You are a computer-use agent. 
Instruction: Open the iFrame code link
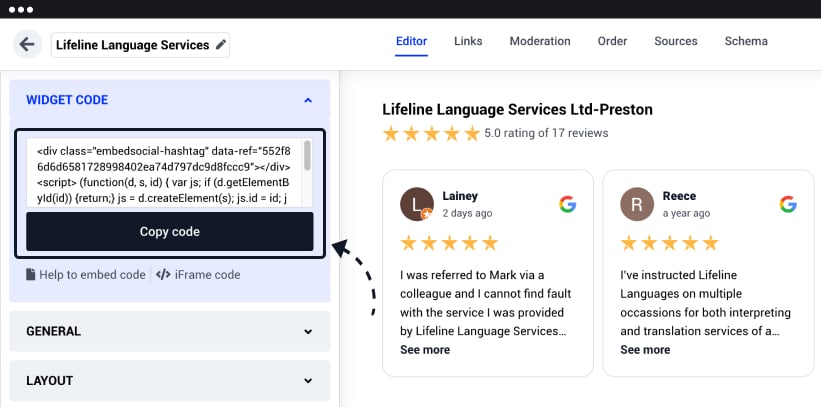pyautogui.click(x=207, y=274)
